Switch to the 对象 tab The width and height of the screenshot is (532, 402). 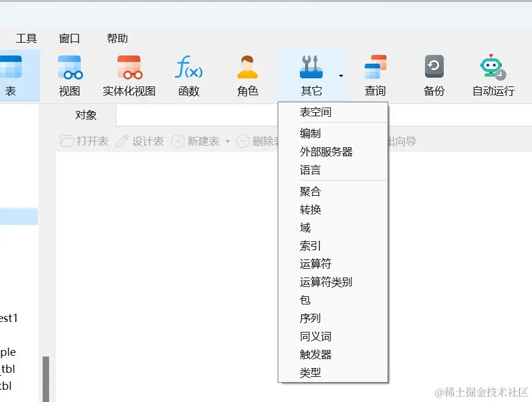86,115
